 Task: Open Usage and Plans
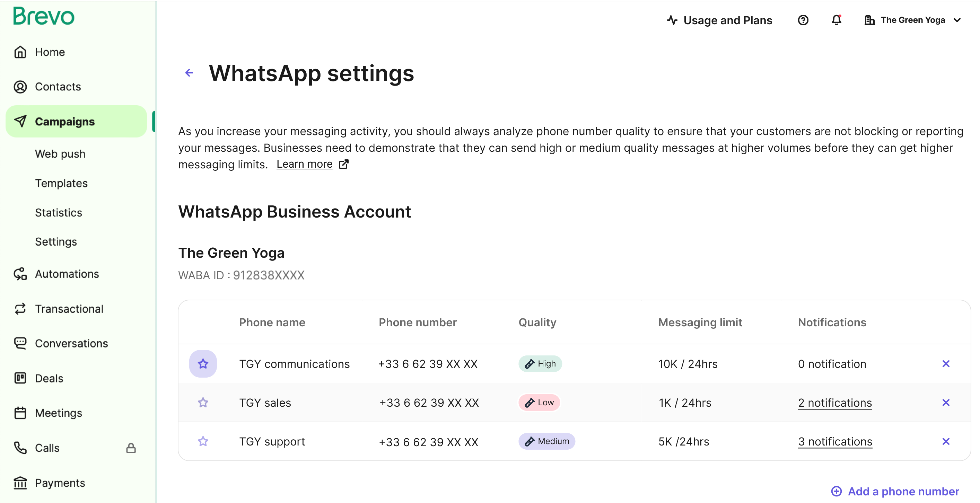coord(727,20)
